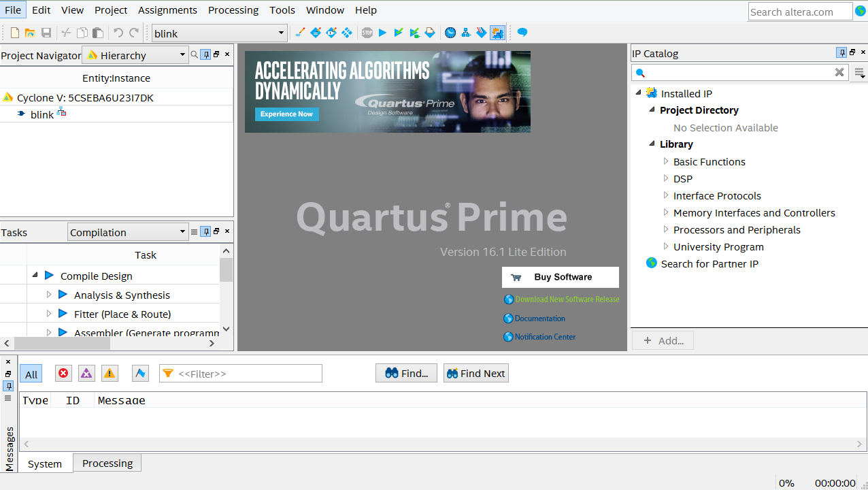Open the blink project dropdown
Image resolution: width=868 pixels, height=490 pixels.
pyautogui.click(x=219, y=33)
